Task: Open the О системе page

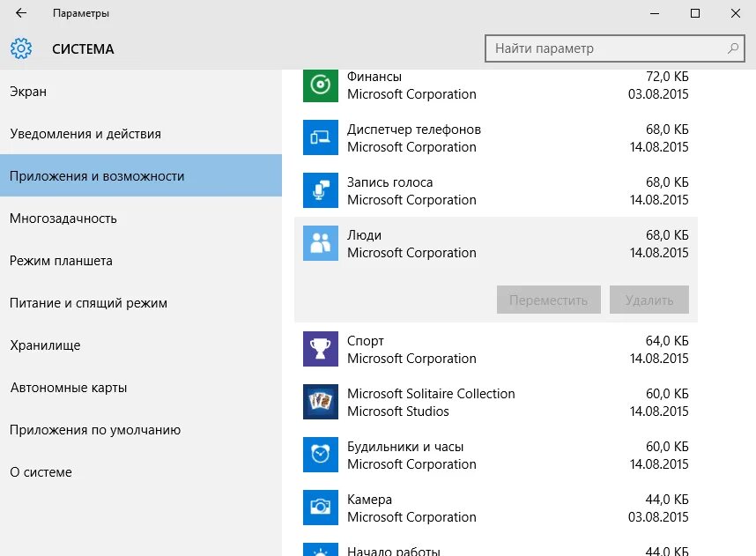Action: click(x=41, y=472)
